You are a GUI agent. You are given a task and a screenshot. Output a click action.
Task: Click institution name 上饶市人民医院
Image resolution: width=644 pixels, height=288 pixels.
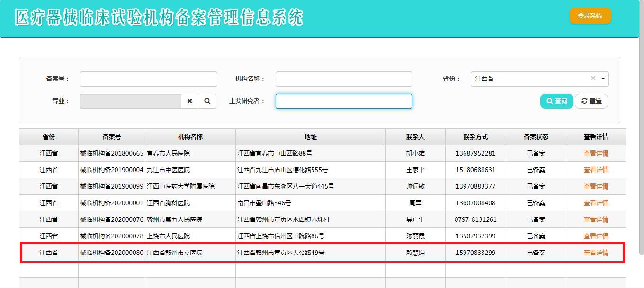pyautogui.click(x=169, y=236)
